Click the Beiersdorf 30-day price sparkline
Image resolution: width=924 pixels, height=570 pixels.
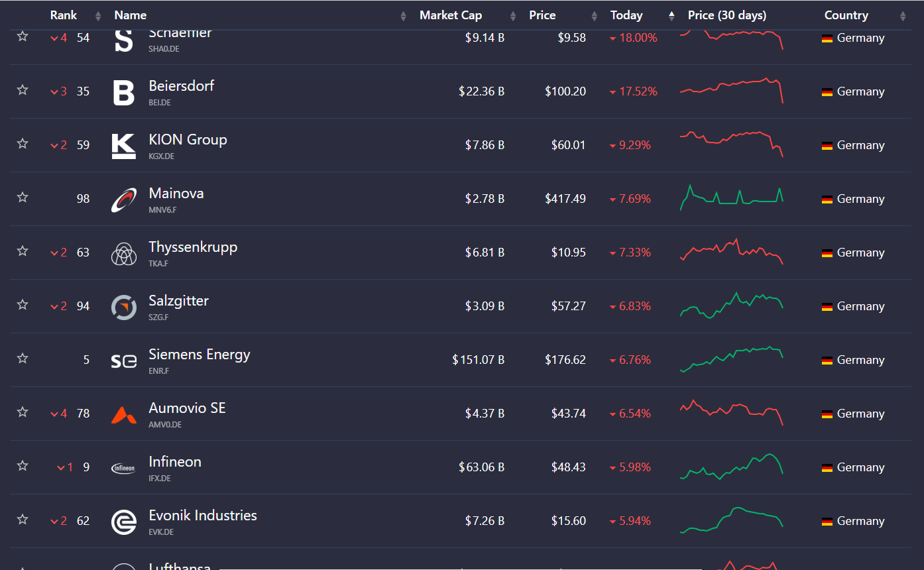(732, 91)
